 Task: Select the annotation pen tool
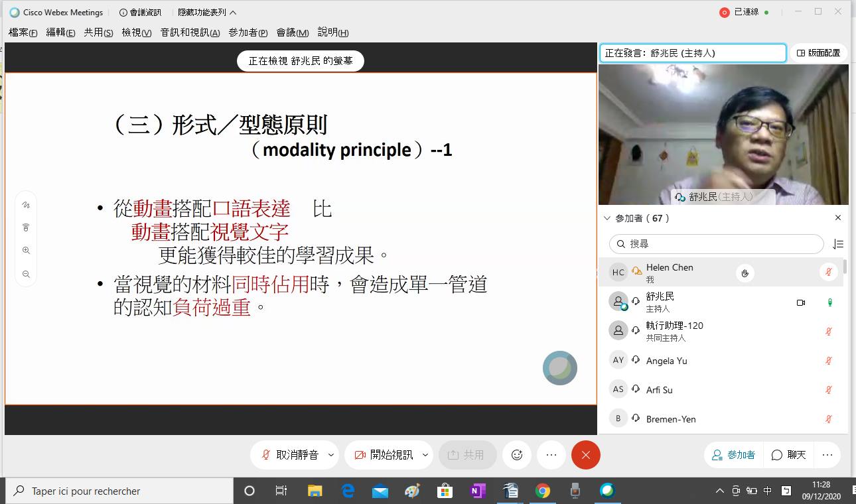25,204
